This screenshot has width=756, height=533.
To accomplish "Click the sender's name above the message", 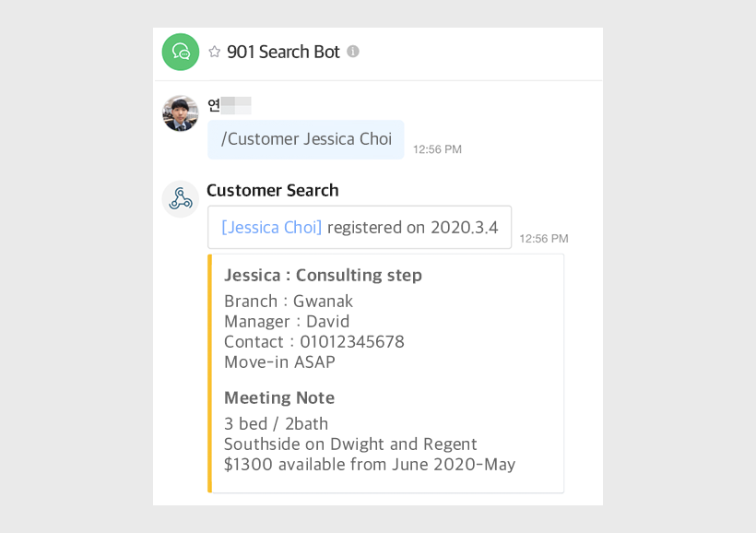I will 229,105.
